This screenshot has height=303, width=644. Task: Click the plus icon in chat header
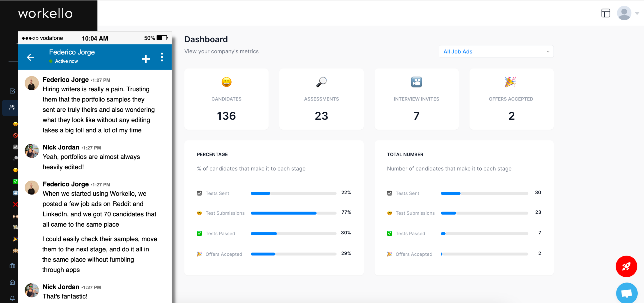pyautogui.click(x=145, y=59)
